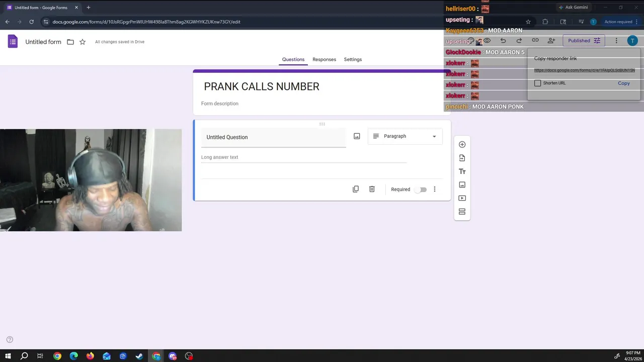Screen dimensions: 644x362
Task: Toggle the Required switch
Action: pos(421,190)
